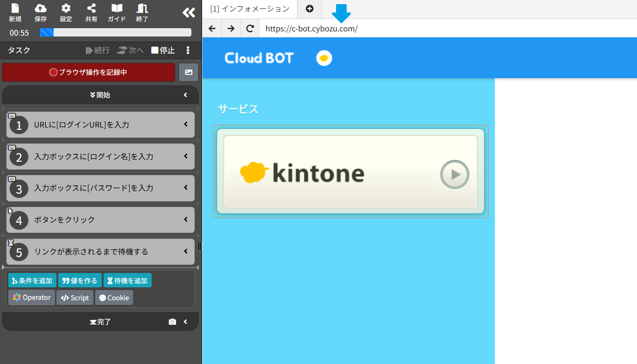Open the kintone service card

point(350,171)
